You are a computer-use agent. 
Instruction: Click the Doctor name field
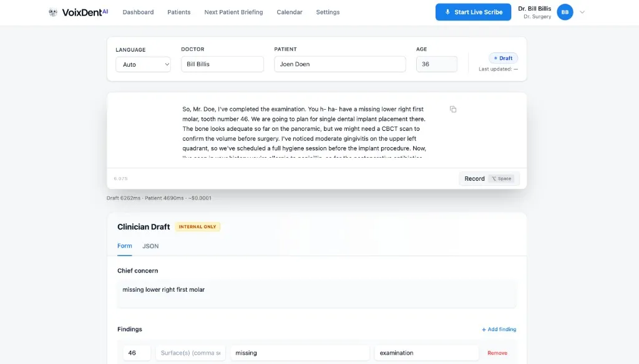(x=223, y=64)
